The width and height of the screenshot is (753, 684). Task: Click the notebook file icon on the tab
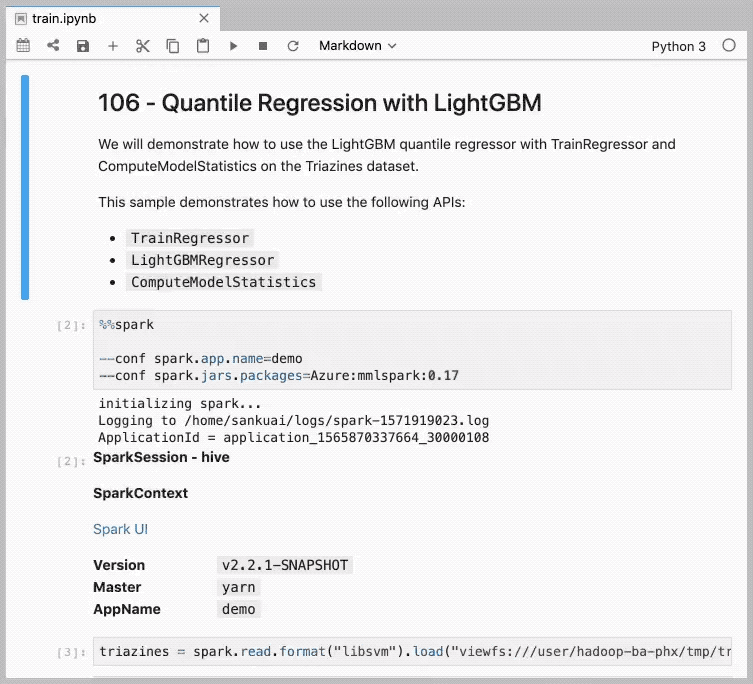(21, 19)
